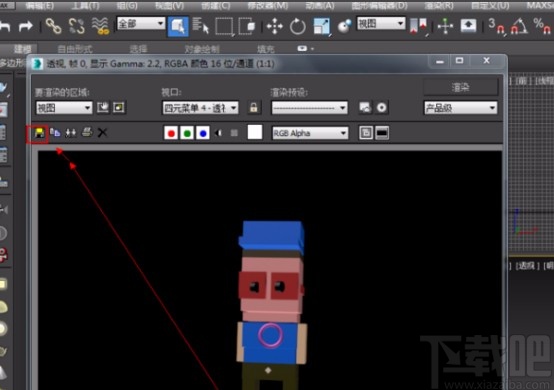Toggle angle snap
This screenshot has height=390, width=554.
click(x=519, y=26)
